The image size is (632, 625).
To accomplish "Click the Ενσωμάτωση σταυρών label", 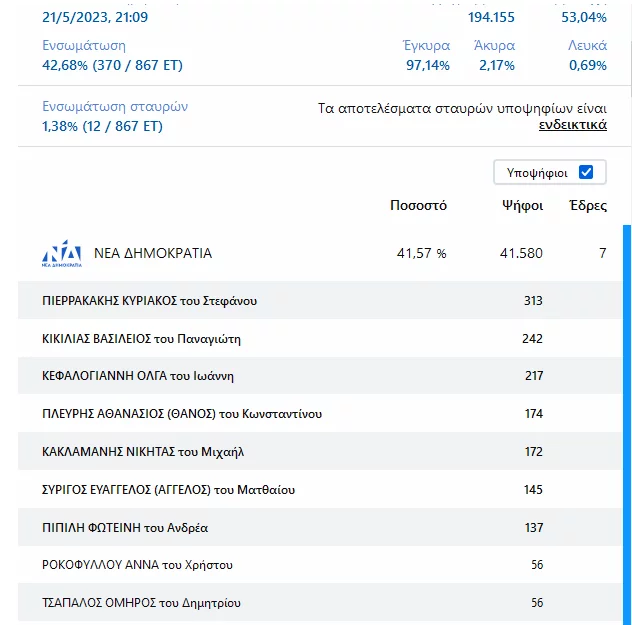I will [x=115, y=106].
